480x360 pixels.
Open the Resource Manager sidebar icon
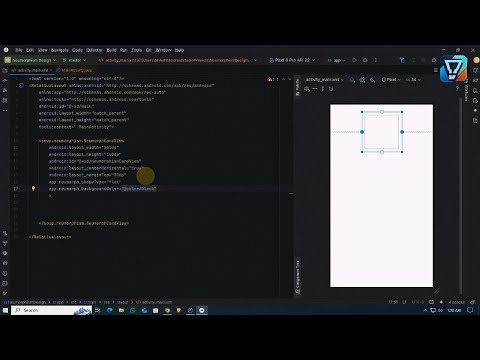(5, 90)
